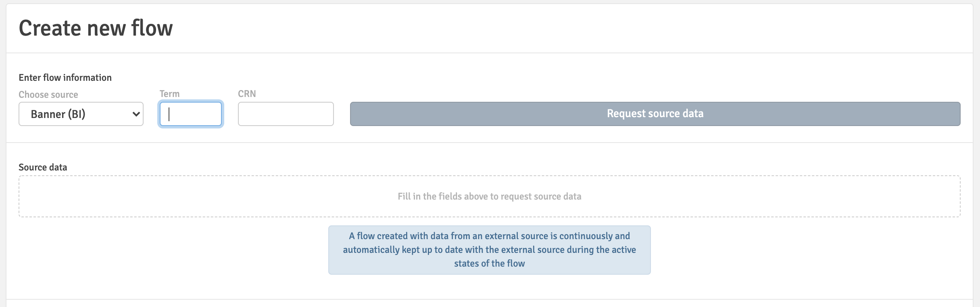Click inside the dashed source data placeholder box

[x=202, y=196]
